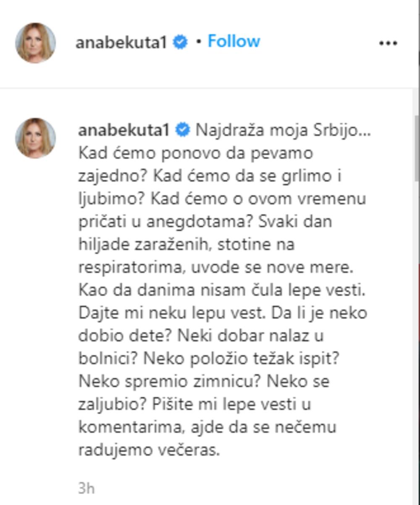Click the text 'hiljade zaraženih, stotine na'
Viewport: 420px width, 505px height.
(x=186, y=245)
